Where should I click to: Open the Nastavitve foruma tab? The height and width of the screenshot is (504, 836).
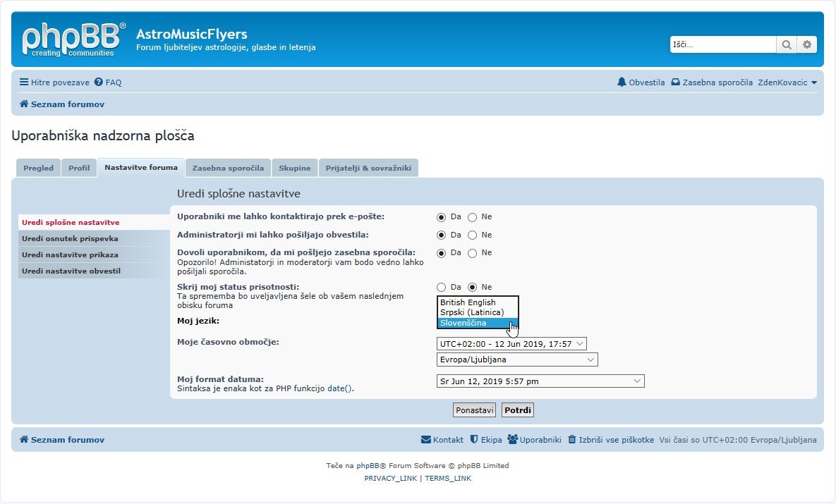(x=141, y=168)
